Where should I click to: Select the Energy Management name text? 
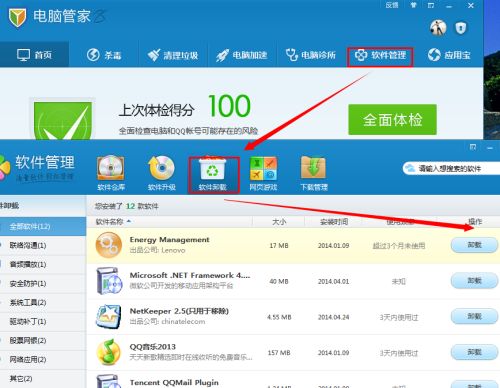(169, 240)
